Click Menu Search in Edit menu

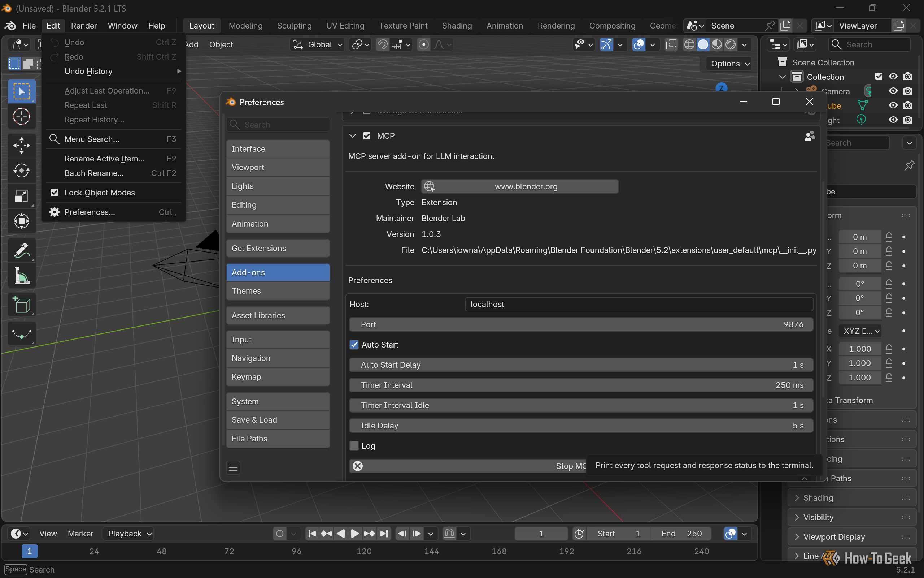pyautogui.click(x=114, y=139)
